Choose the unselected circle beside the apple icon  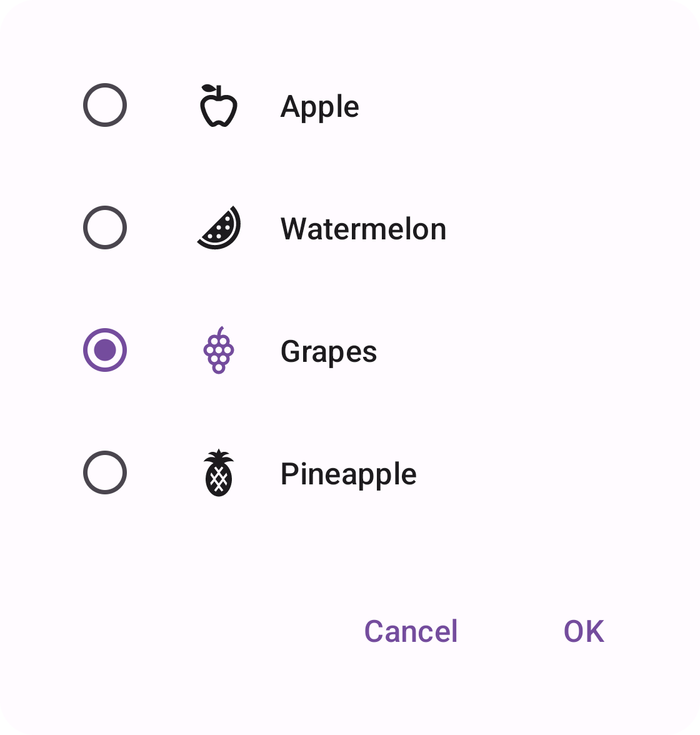pos(105,105)
